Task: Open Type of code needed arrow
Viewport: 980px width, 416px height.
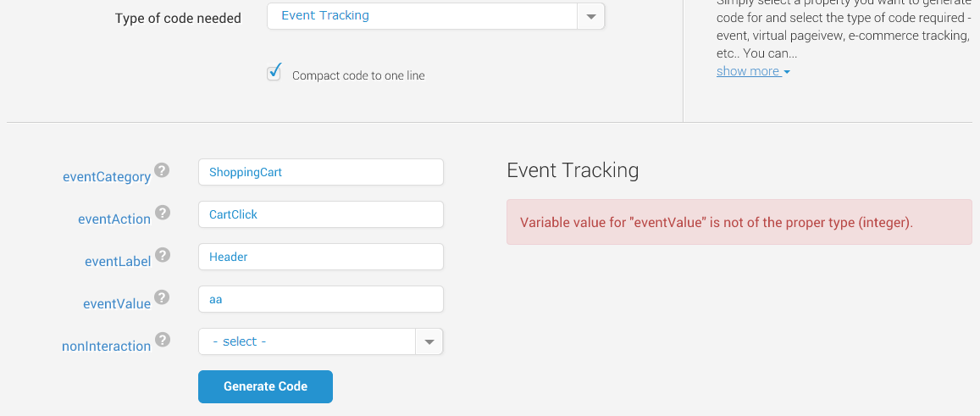Action: point(590,16)
